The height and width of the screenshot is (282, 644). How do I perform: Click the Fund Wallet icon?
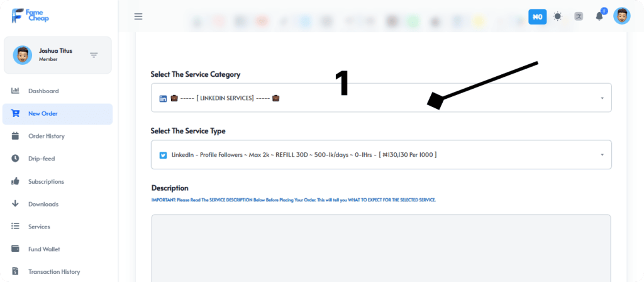(15, 249)
